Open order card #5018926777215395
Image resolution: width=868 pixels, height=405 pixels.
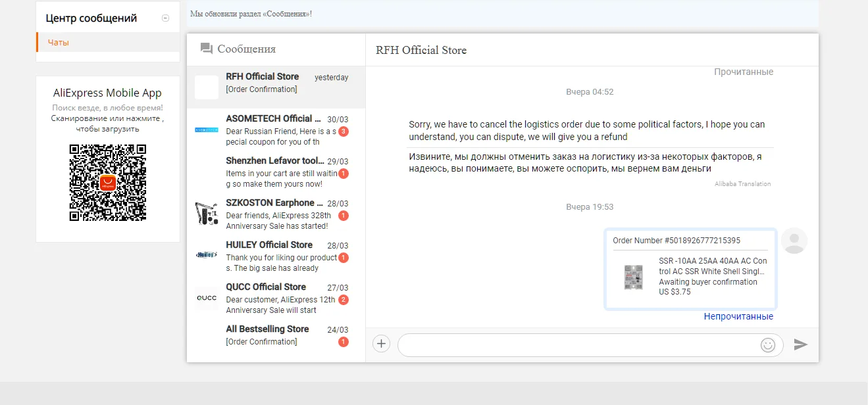click(690, 268)
